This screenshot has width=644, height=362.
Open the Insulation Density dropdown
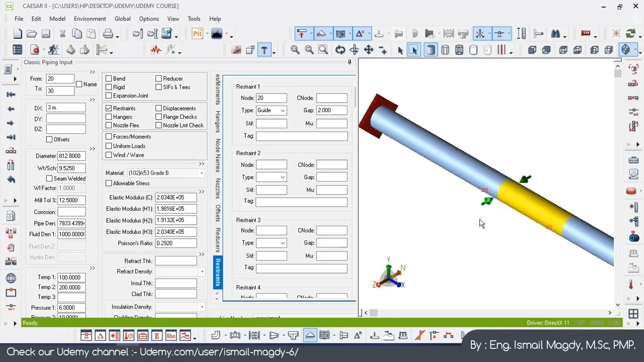(x=202, y=307)
